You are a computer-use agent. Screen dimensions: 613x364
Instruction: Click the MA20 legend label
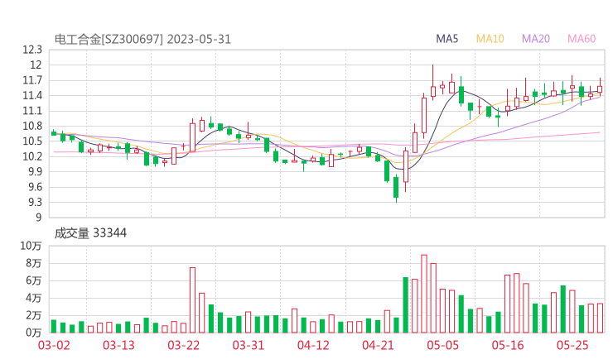(536, 39)
